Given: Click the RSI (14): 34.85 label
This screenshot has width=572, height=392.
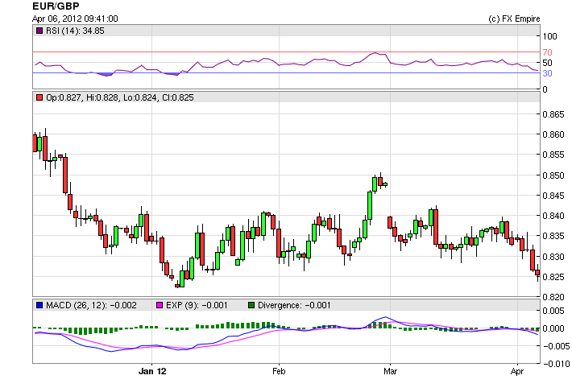Looking at the screenshot, I should (75, 31).
